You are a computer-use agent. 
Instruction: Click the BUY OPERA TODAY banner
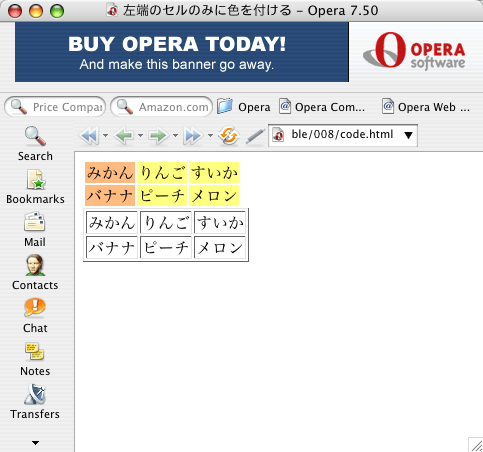(182, 52)
